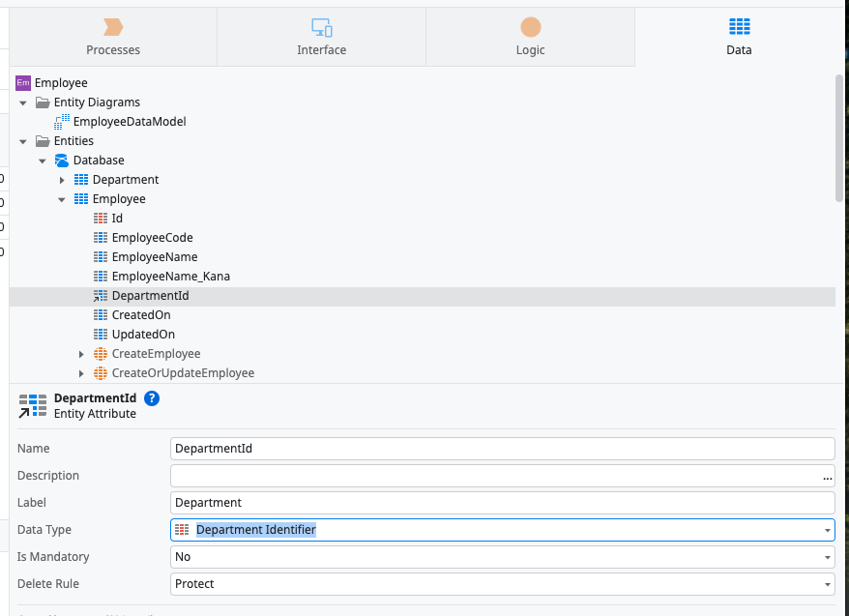849x616 pixels.
Task: Open the Is Mandatory dropdown
Action: [828, 558]
